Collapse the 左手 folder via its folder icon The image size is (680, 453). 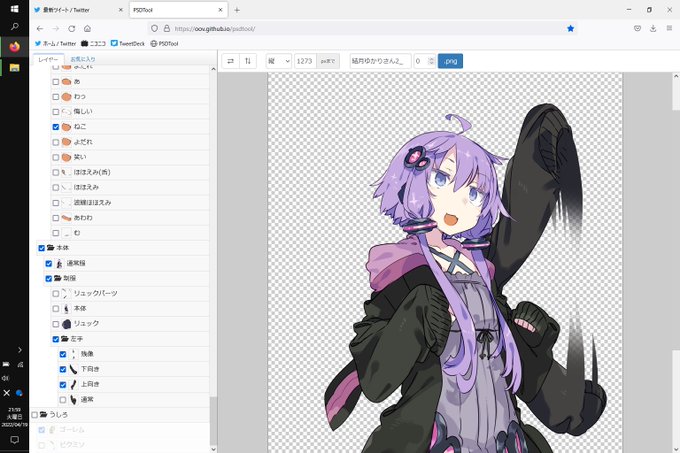tap(65, 339)
